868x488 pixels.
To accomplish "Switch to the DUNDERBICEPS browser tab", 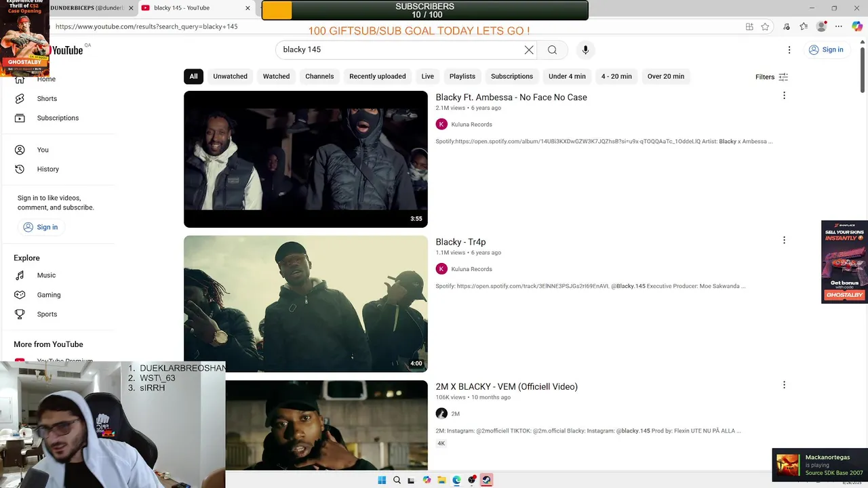I will coord(87,8).
